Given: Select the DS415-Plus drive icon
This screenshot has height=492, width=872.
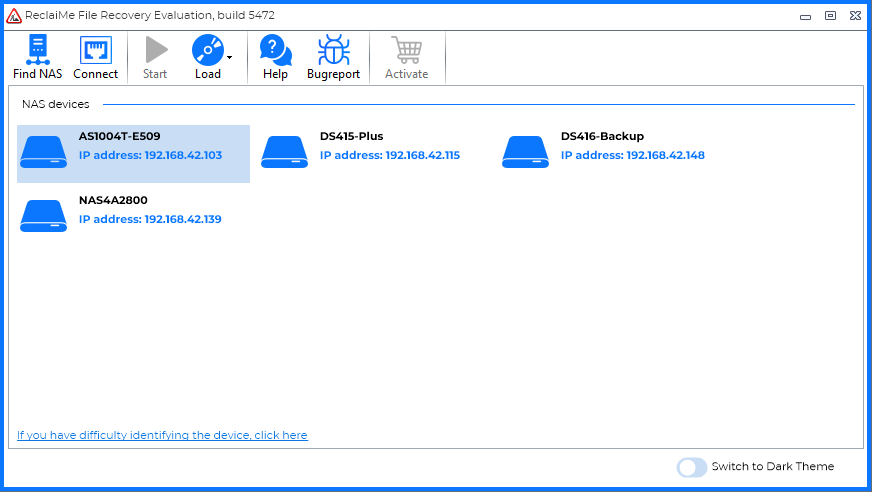Looking at the screenshot, I should (285, 152).
